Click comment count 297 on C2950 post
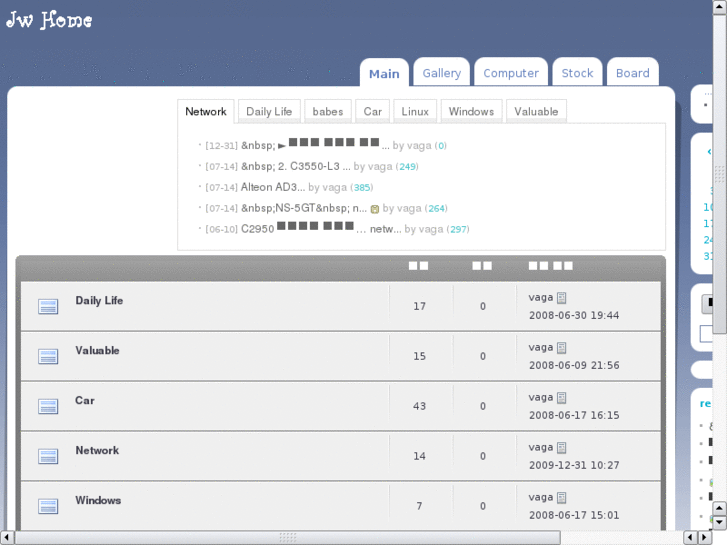Image resolution: width=727 pixels, height=545 pixels. pyautogui.click(x=459, y=229)
